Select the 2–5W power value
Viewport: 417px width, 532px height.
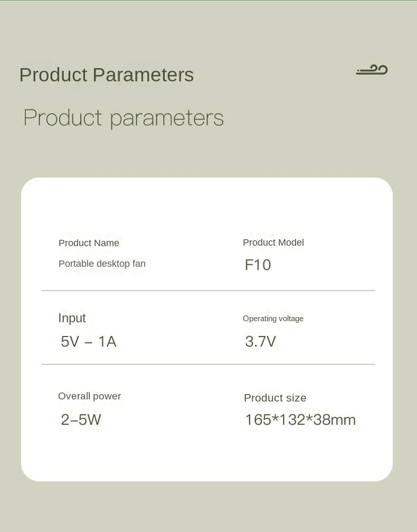coord(81,419)
